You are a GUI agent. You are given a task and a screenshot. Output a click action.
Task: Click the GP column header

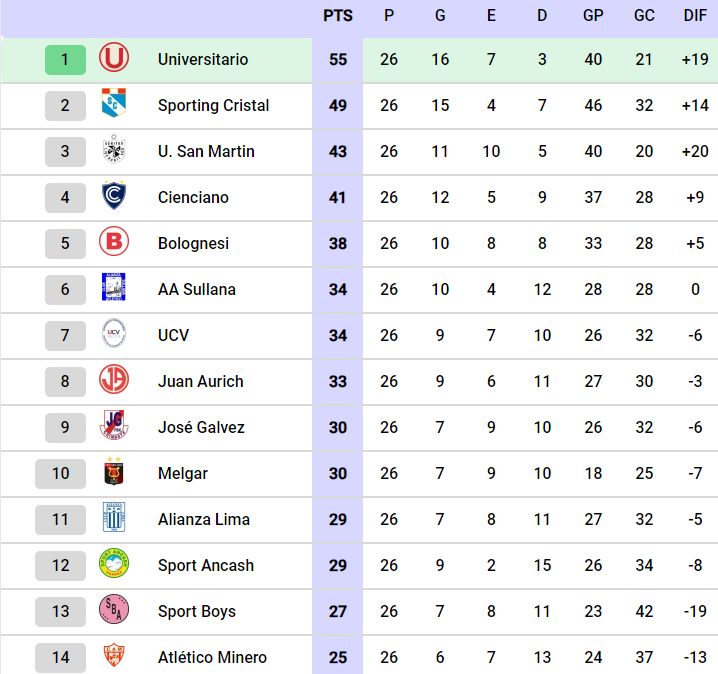click(593, 16)
